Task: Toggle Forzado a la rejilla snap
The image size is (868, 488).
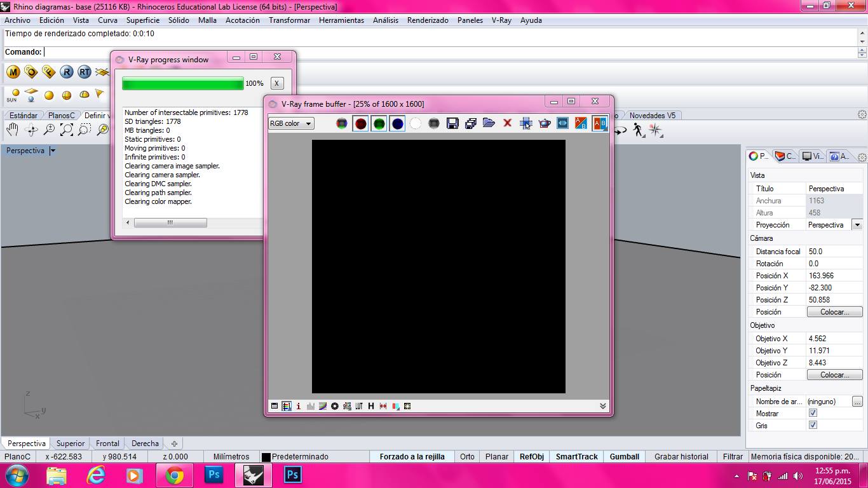Action: tap(412, 457)
